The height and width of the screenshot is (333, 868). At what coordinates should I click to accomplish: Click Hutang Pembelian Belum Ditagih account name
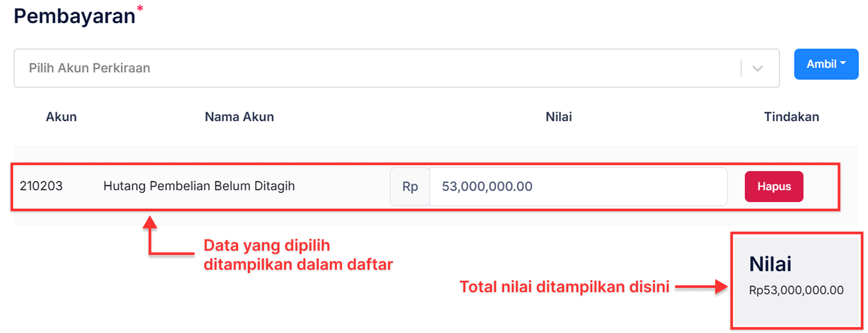199,186
